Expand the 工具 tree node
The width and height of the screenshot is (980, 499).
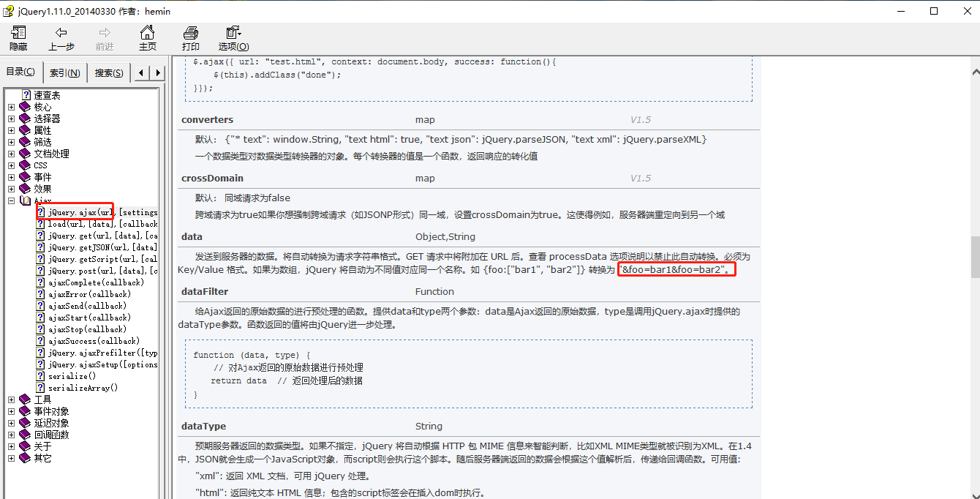[11, 399]
